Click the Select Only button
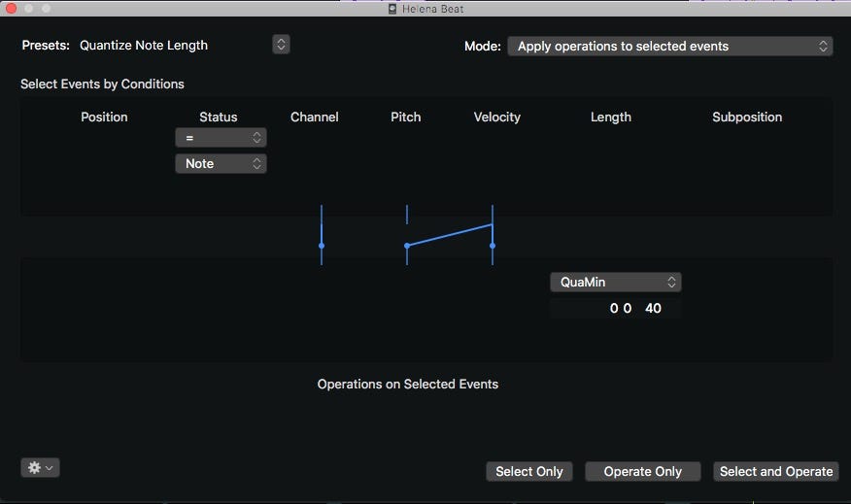 [529, 471]
